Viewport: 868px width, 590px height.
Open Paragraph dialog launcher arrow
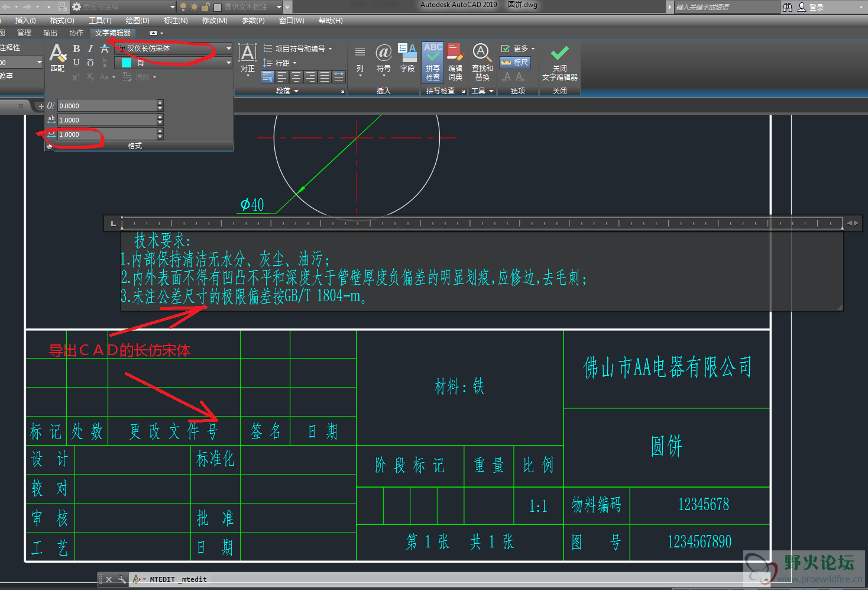(x=343, y=91)
